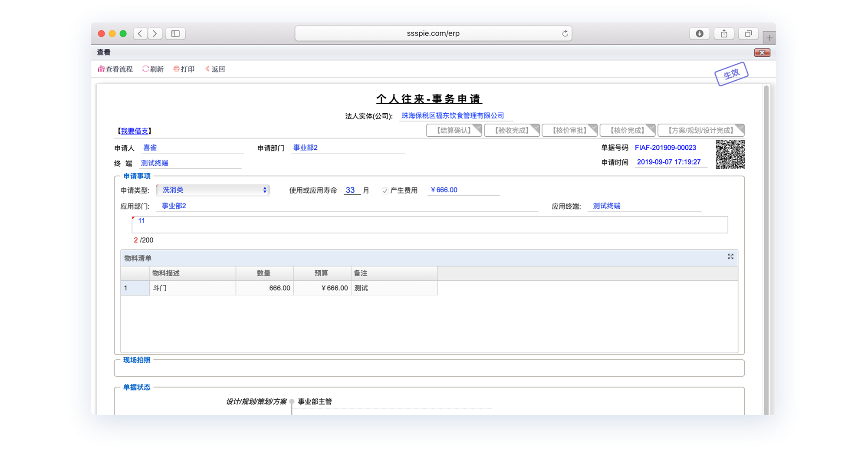This screenshot has height=450, width=868.
Task: Click the 查看流程 toolbar item
Action: point(115,69)
